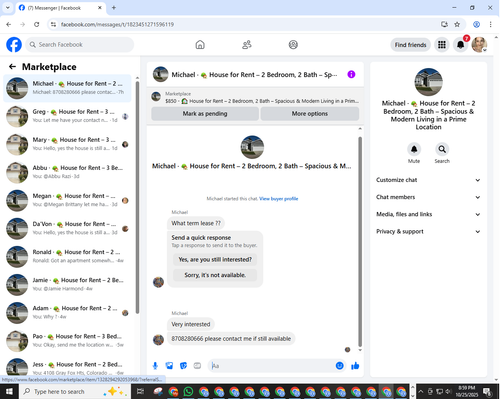The height and width of the screenshot is (399, 500).
Task: Expand Media, files and links section
Action: (428, 214)
